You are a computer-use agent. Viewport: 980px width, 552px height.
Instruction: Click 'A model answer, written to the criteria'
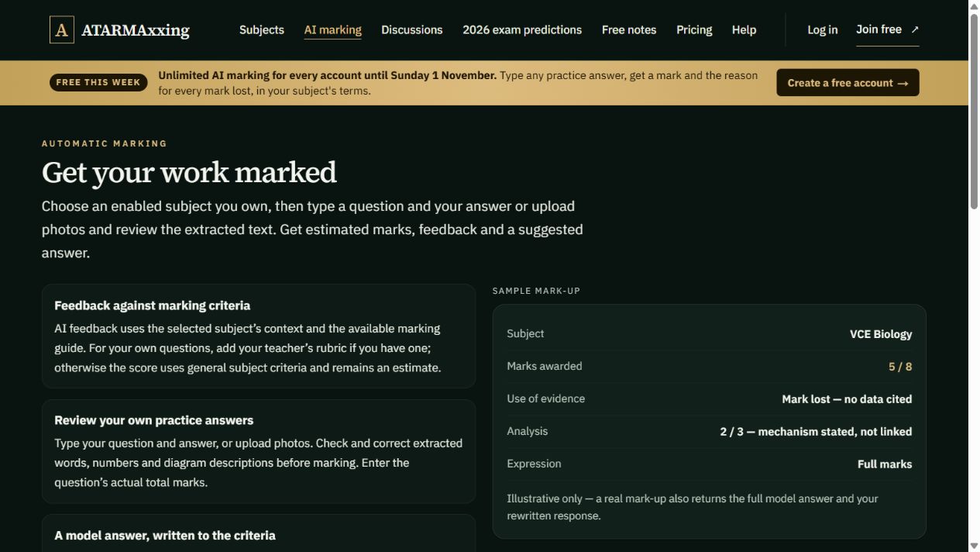[x=165, y=536]
